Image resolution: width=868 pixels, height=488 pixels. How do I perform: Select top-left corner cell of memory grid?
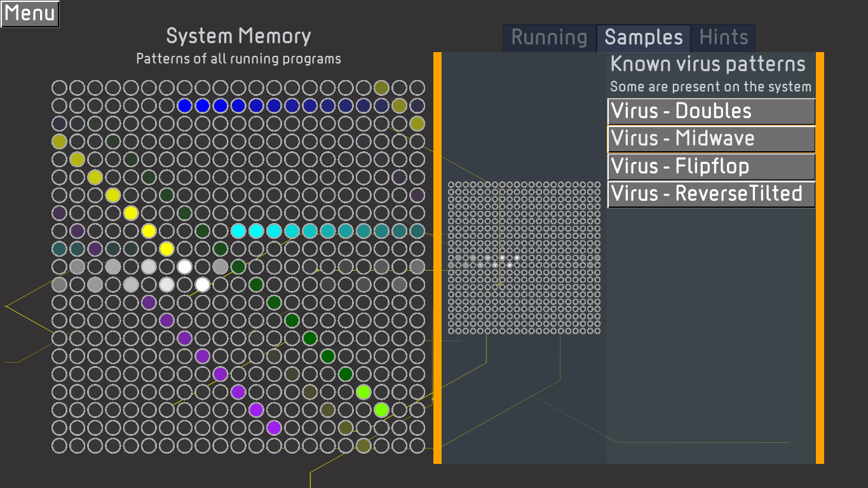[59, 88]
